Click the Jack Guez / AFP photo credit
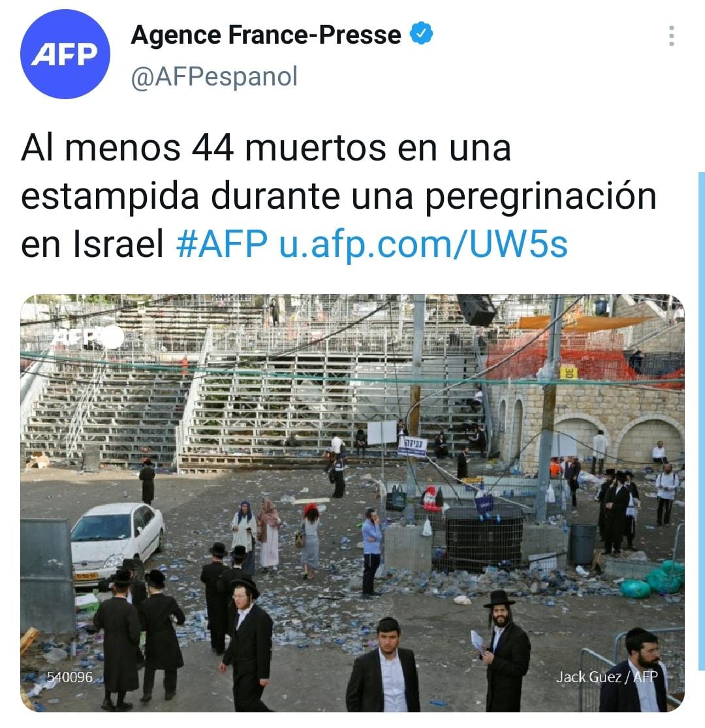Viewport: 705px width, 728px height. (606, 676)
